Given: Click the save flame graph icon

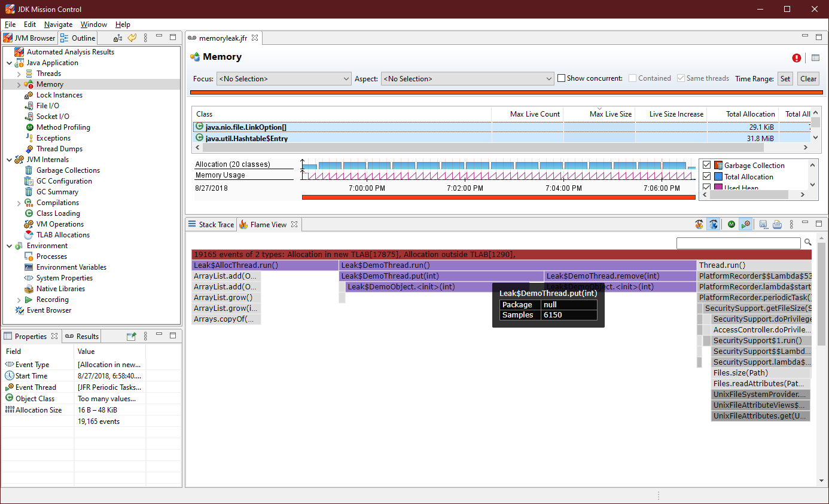Looking at the screenshot, I should point(763,225).
